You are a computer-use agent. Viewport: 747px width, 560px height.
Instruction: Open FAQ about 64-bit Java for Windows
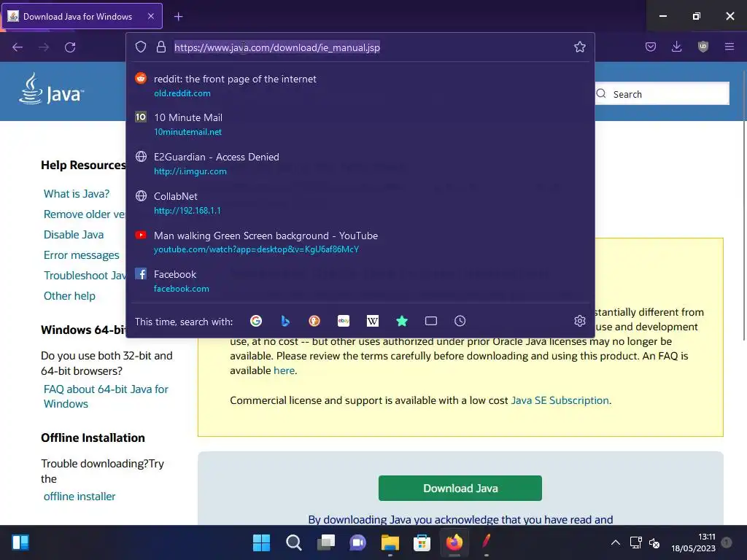pyautogui.click(x=106, y=396)
